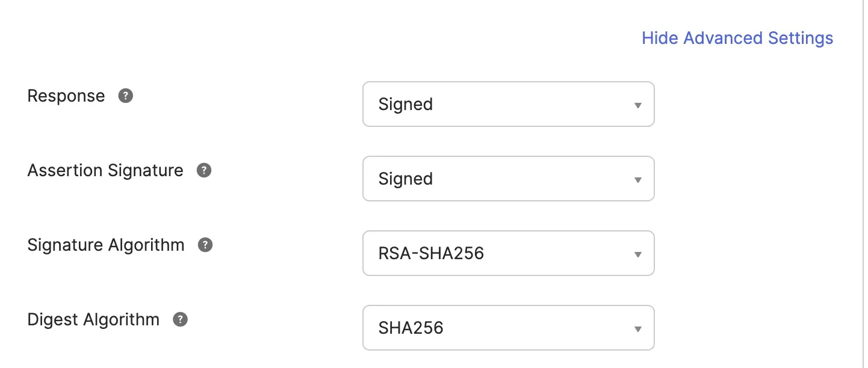Click the Assertion Signature dropdown arrow
The height and width of the screenshot is (368, 868).
coord(637,179)
